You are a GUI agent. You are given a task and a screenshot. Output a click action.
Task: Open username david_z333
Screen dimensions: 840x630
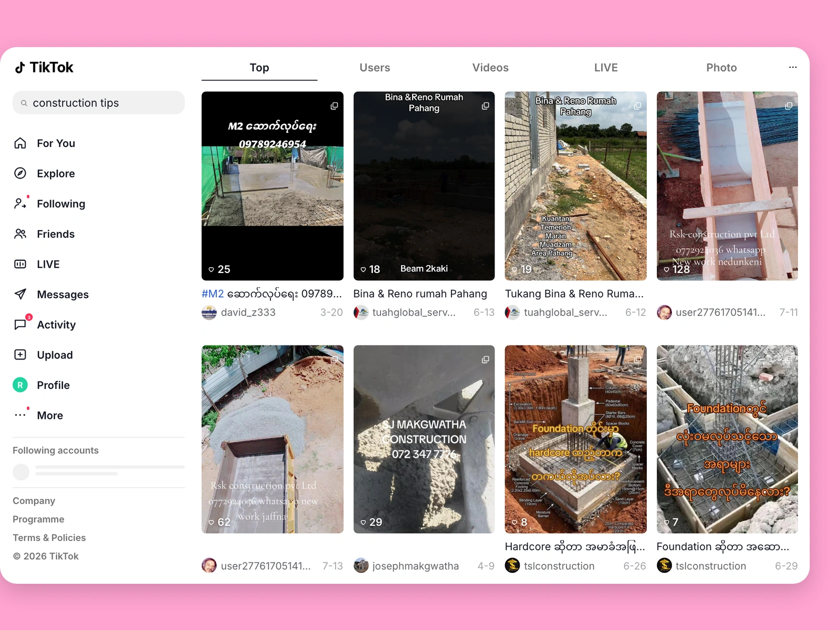coord(248,312)
